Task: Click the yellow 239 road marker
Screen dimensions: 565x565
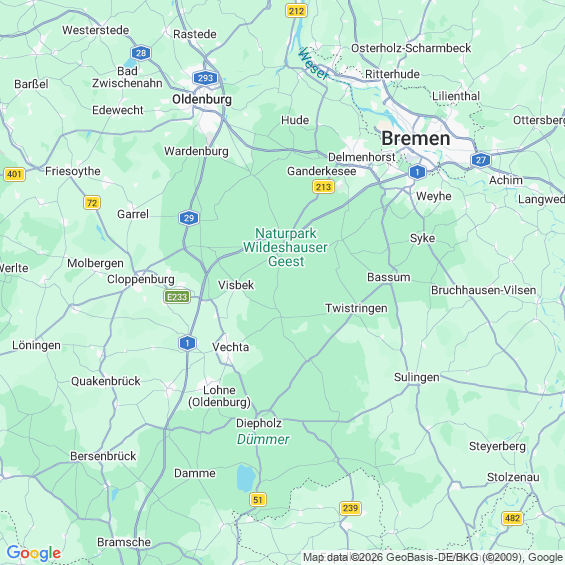Action: [x=350, y=508]
